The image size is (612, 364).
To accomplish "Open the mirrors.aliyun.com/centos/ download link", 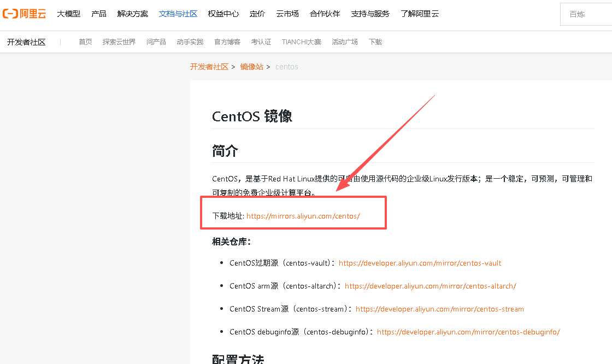I will point(303,216).
